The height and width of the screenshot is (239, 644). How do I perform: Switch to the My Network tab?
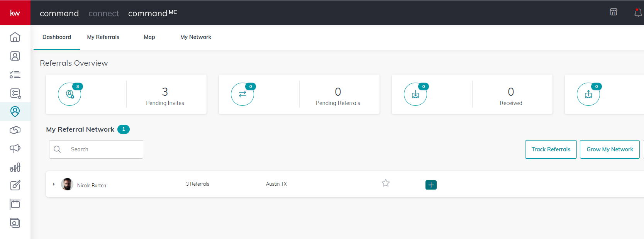(196, 37)
